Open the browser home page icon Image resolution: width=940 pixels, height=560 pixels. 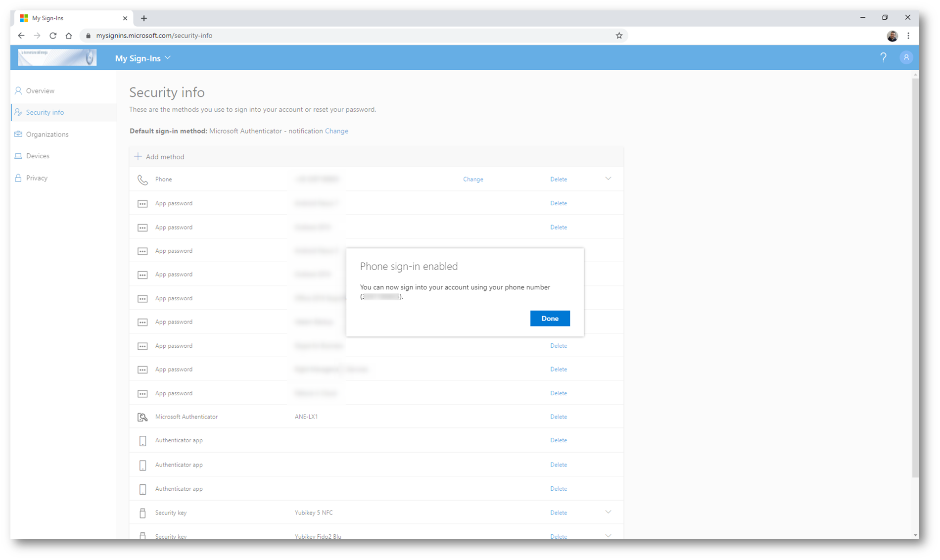pos(69,36)
